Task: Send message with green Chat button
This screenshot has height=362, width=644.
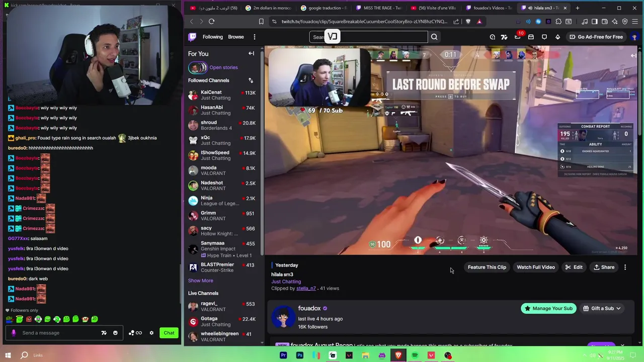Action: click(169, 333)
